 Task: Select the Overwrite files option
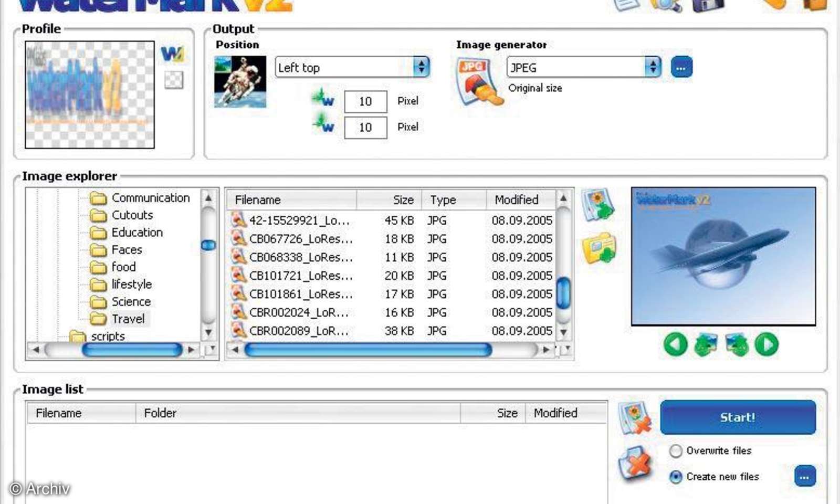[676, 451]
